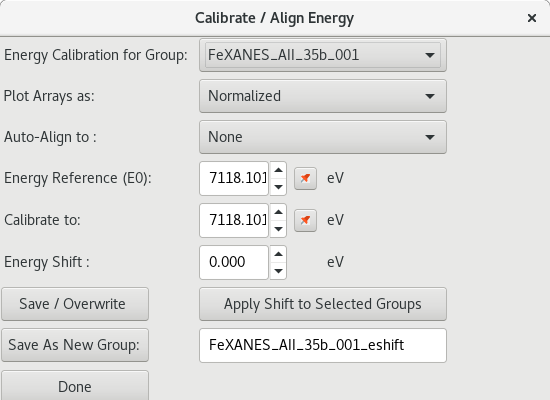Increase Energy Shift with up arrow
550x400 pixels.
coord(279,254)
